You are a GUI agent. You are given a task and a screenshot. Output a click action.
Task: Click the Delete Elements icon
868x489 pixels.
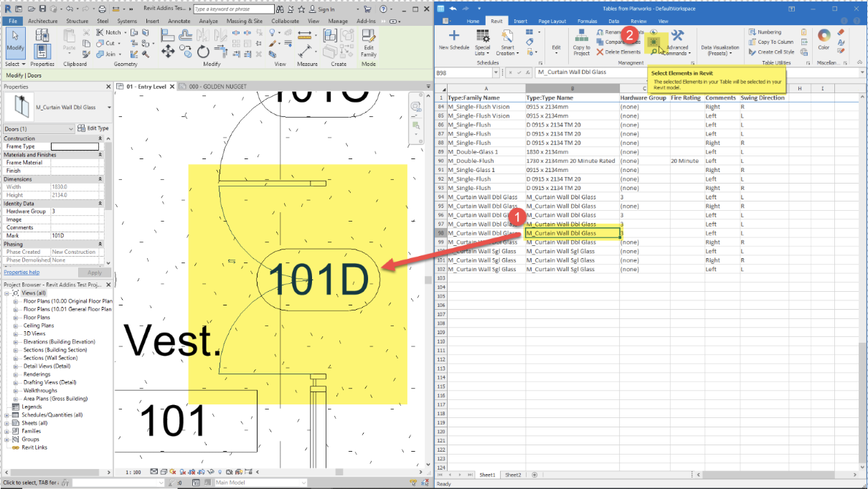click(x=600, y=52)
